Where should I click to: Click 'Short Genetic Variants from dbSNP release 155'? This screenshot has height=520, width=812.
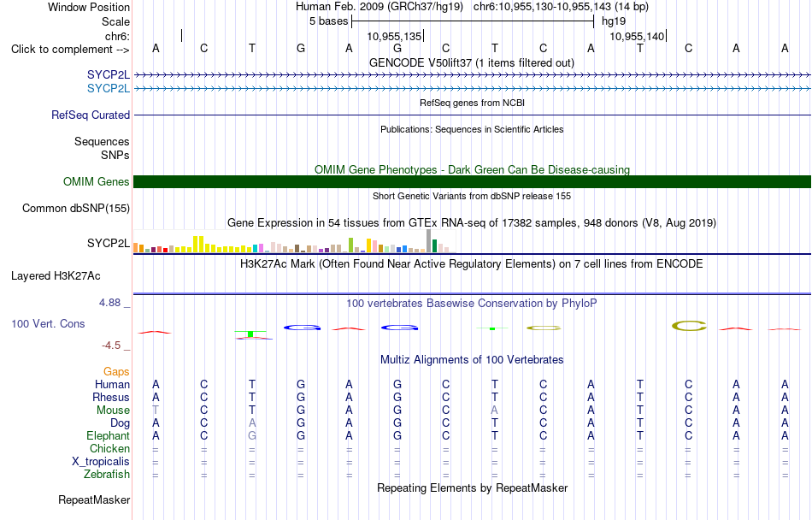[472, 197]
